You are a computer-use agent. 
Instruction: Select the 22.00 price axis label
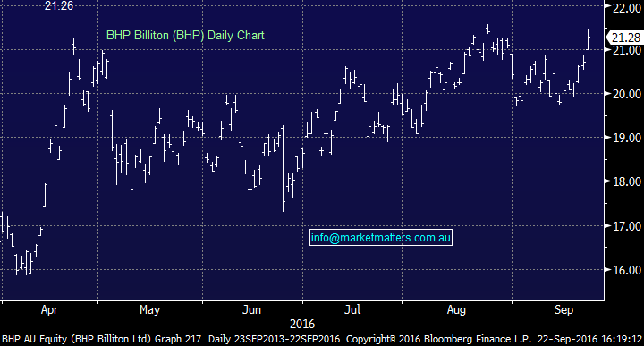tap(627, 8)
